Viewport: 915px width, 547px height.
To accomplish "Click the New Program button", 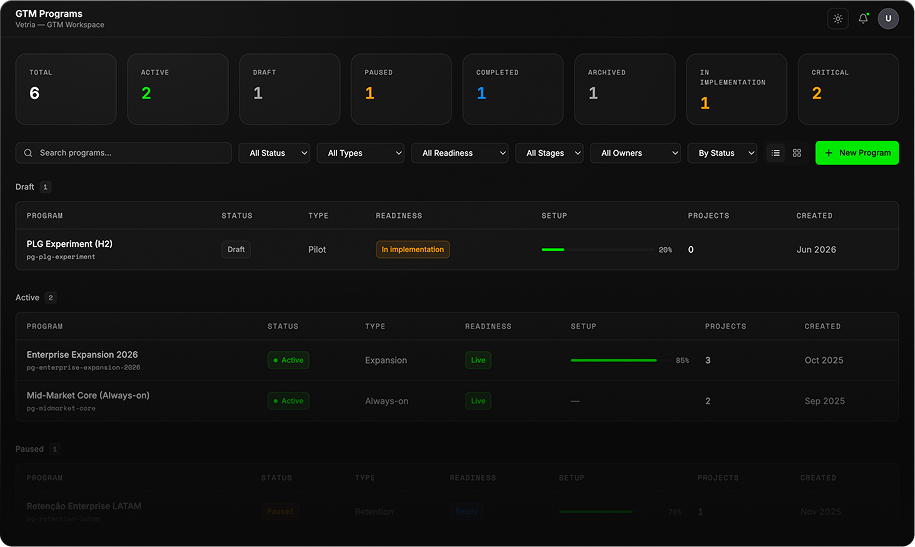I will pyautogui.click(x=857, y=153).
